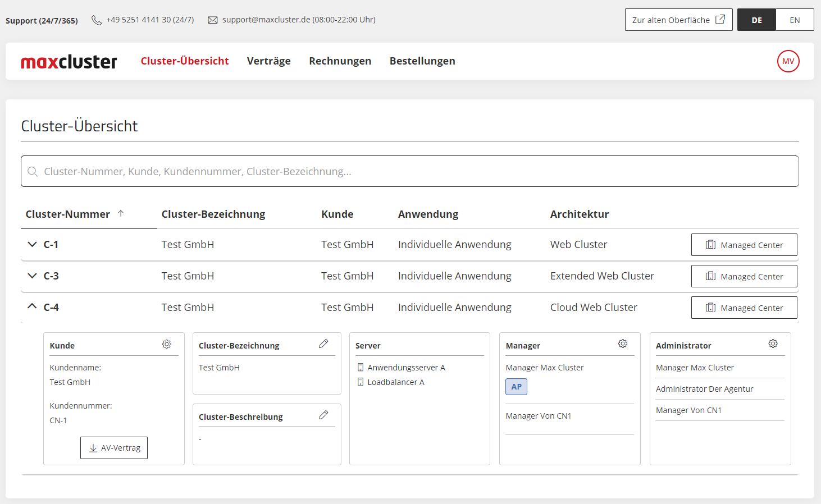The height and width of the screenshot is (504, 821).
Task: Click Manager Von CN1 in Administrator card
Action: [688, 410]
